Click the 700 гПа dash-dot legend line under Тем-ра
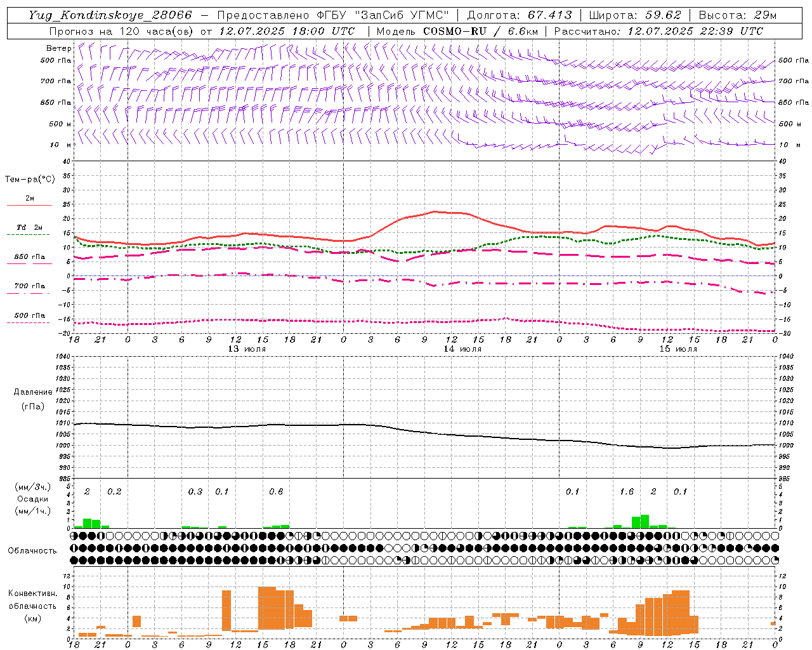Screen dimensions: 812x650 (x=29, y=293)
